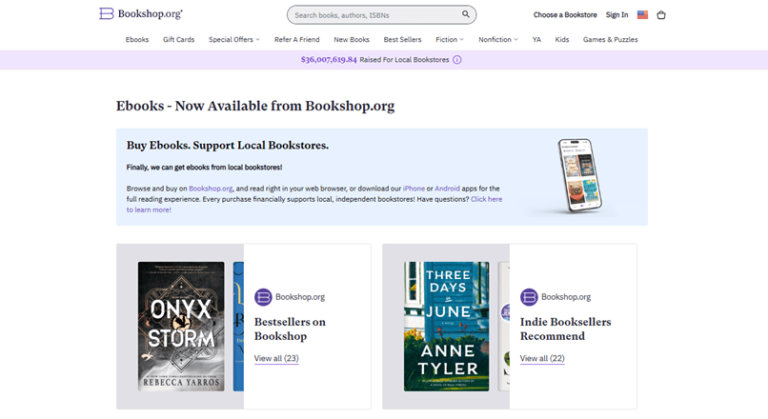Click the phone image in the ebooks banner

[580, 175]
